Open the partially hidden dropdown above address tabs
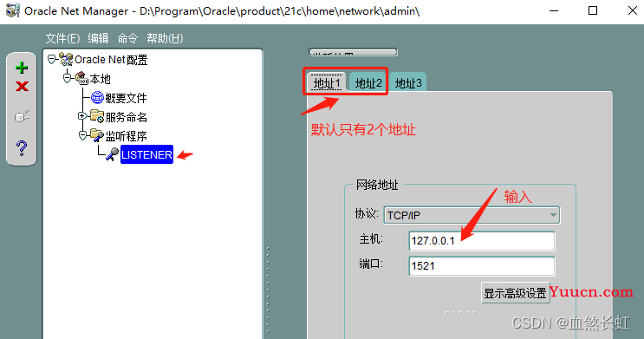This screenshot has width=644, height=339. point(353,52)
